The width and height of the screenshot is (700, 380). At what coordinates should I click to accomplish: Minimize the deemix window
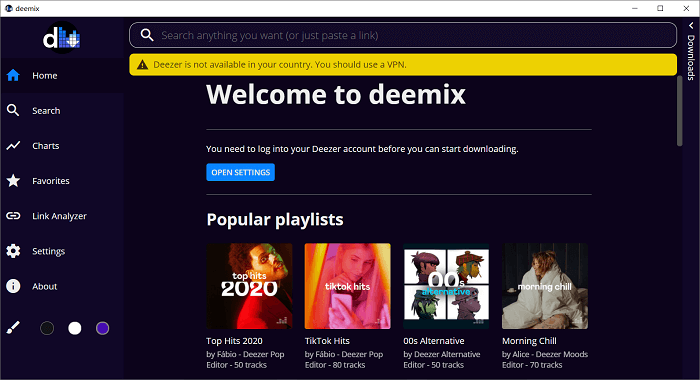tap(635, 8)
